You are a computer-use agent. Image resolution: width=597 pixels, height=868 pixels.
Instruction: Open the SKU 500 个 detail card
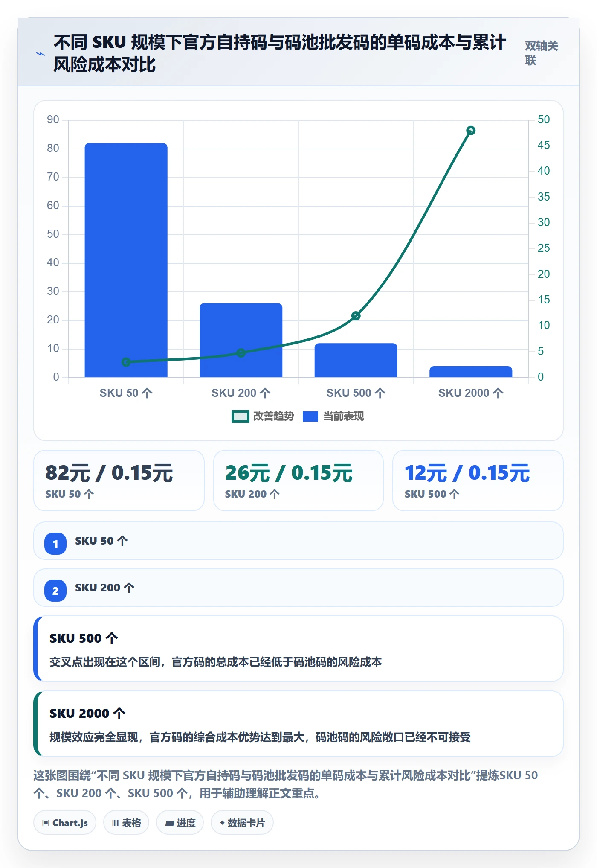(x=298, y=649)
